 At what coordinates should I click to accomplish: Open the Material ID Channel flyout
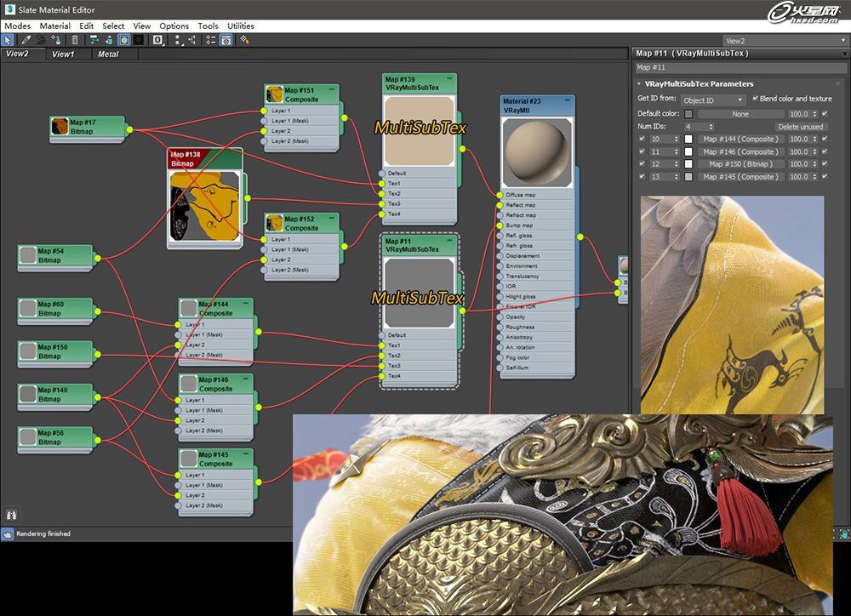click(x=158, y=40)
